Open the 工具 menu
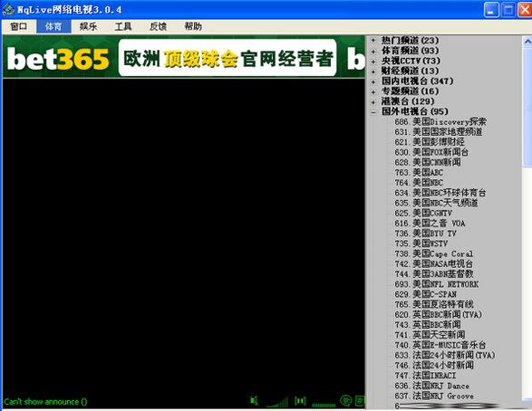The image size is (532, 411). (x=123, y=26)
